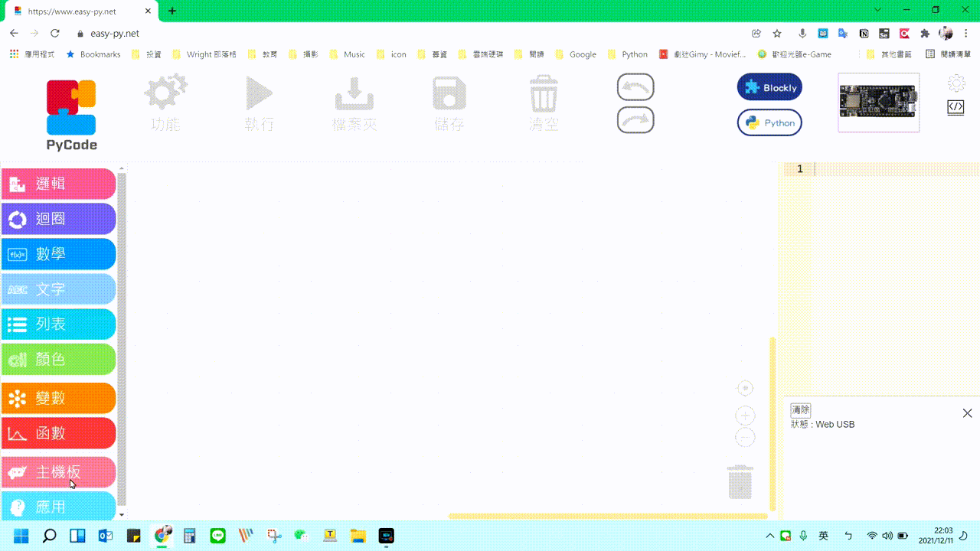Viewport: 980px width, 551px height.
Task: Open a new browser tab
Action: [x=172, y=11]
